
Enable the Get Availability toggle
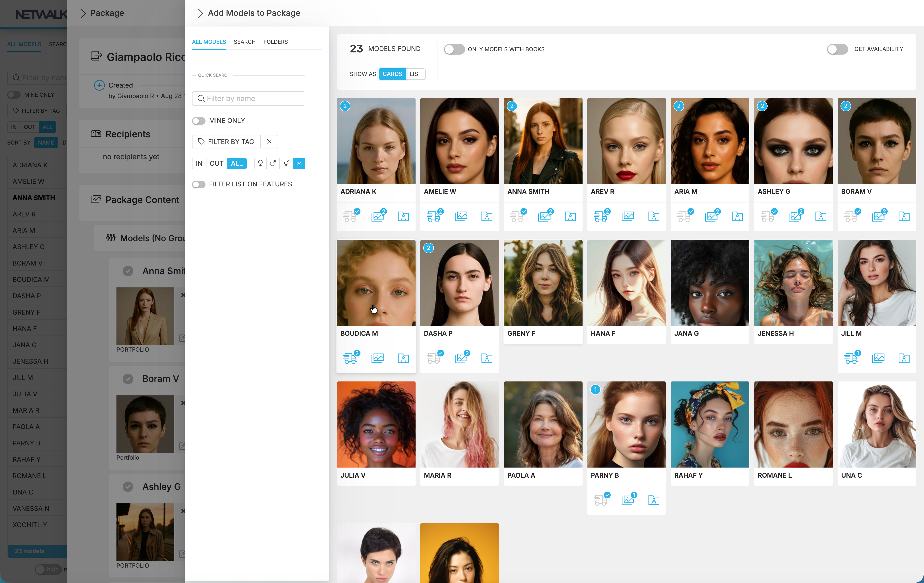click(x=837, y=49)
